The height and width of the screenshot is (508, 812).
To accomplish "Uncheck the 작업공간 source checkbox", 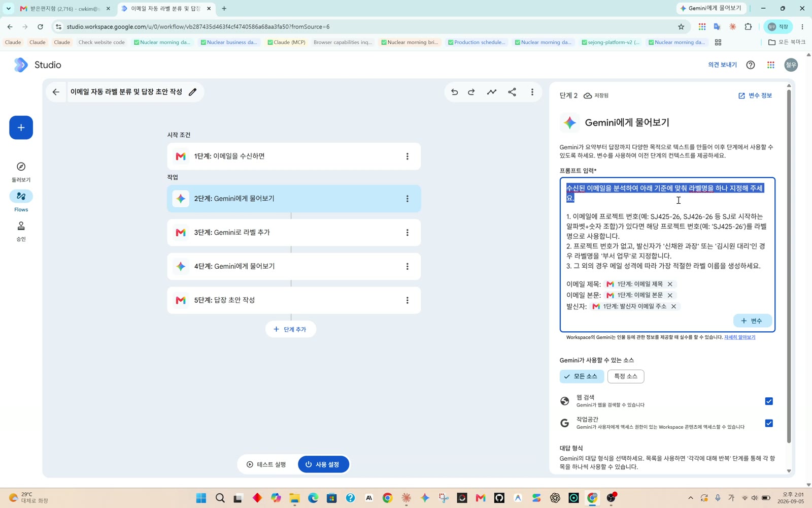I will 769,423.
